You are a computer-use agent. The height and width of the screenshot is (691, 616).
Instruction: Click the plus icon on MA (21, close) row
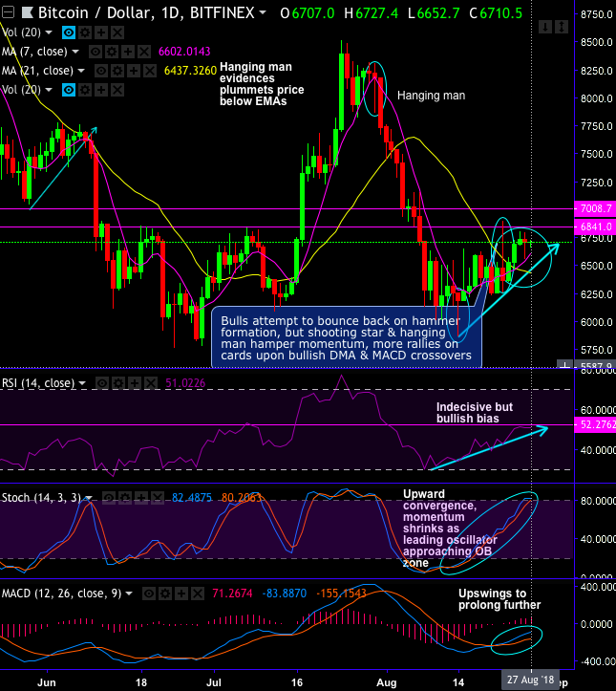[x=134, y=71]
